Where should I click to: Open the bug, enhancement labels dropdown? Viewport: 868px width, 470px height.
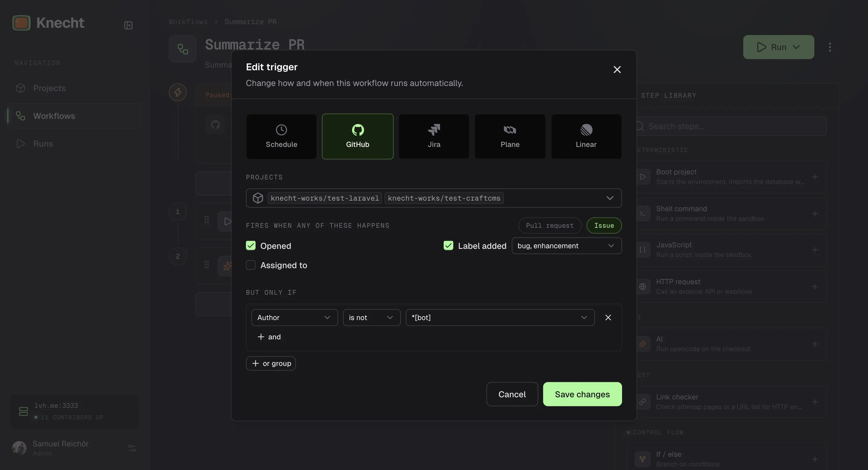[566, 246]
